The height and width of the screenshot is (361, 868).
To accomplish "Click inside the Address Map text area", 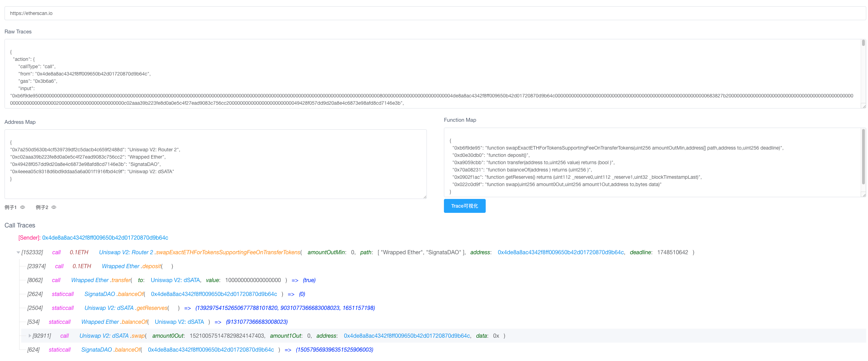I will (x=216, y=164).
